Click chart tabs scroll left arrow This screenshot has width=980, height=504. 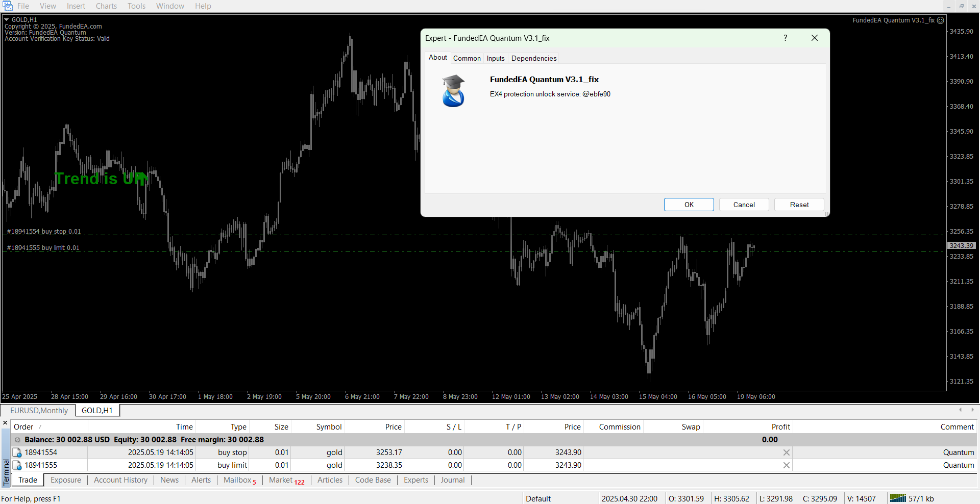pyautogui.click(x=960, y=410)
